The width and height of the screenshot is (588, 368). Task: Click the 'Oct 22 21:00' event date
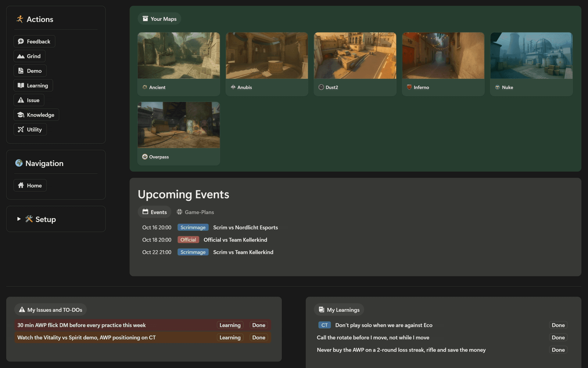pyautogui.click(x=157, y=252)
